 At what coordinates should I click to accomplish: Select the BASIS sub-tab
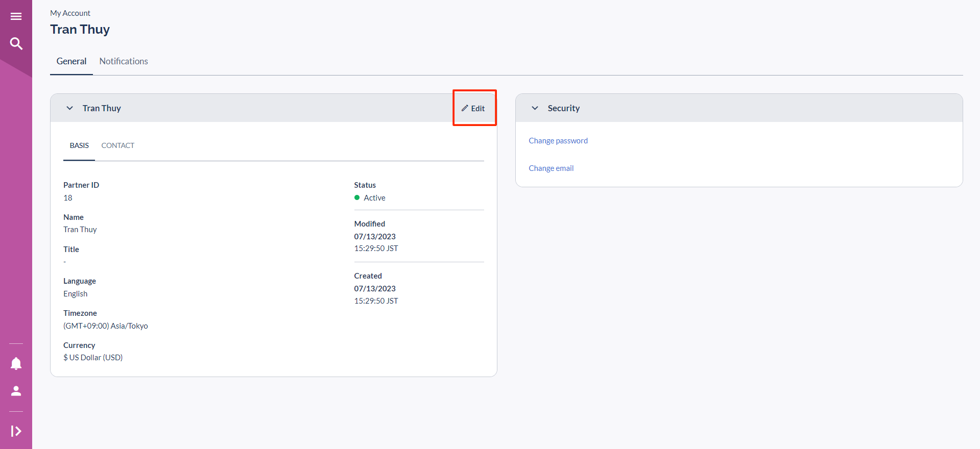(x=79, y=145)
